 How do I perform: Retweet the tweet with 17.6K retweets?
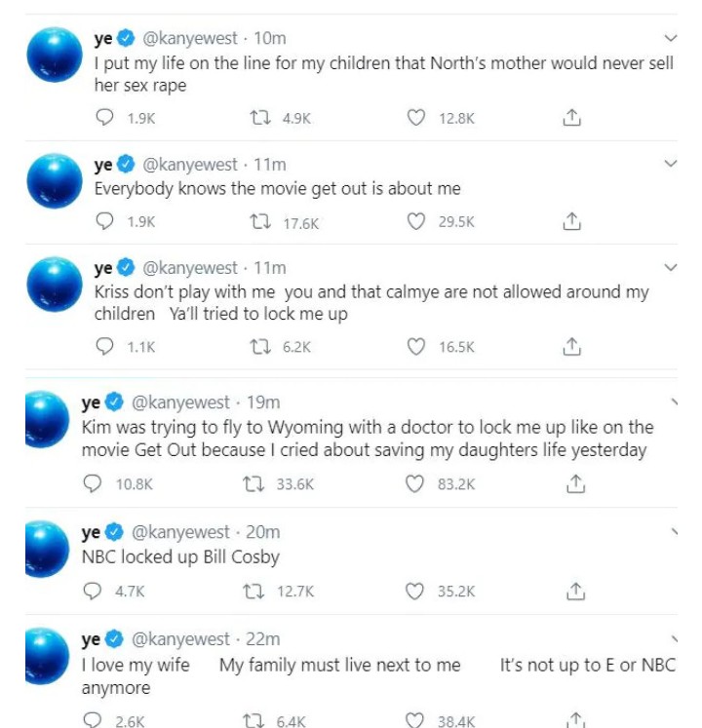pyautogui.click(x=261, y=221)
